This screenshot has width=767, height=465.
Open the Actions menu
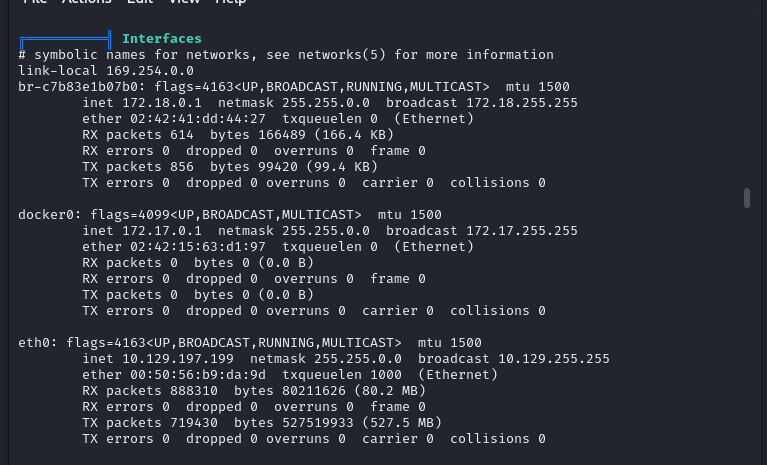point(86,2)
